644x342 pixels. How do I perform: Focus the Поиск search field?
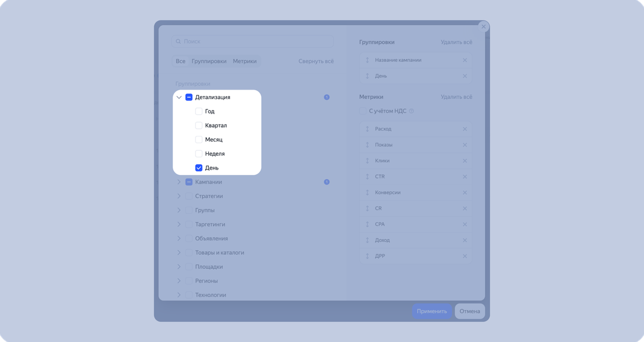click(253, 41)
